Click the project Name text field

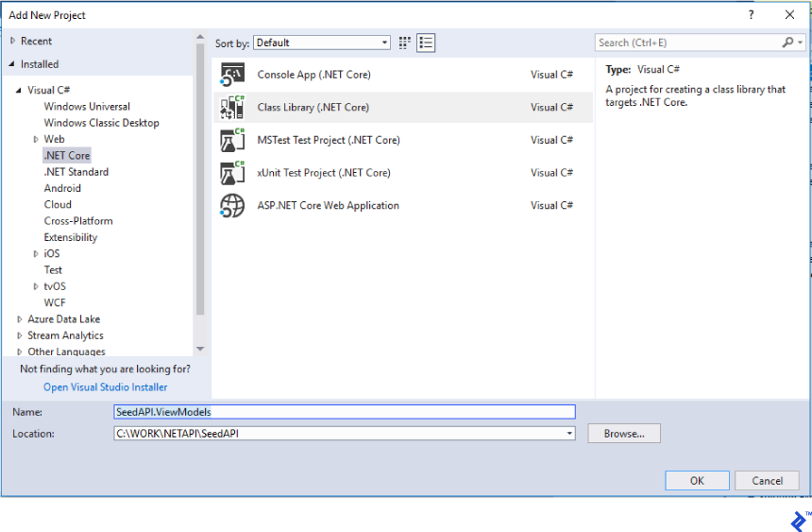(x=344, y=412)
